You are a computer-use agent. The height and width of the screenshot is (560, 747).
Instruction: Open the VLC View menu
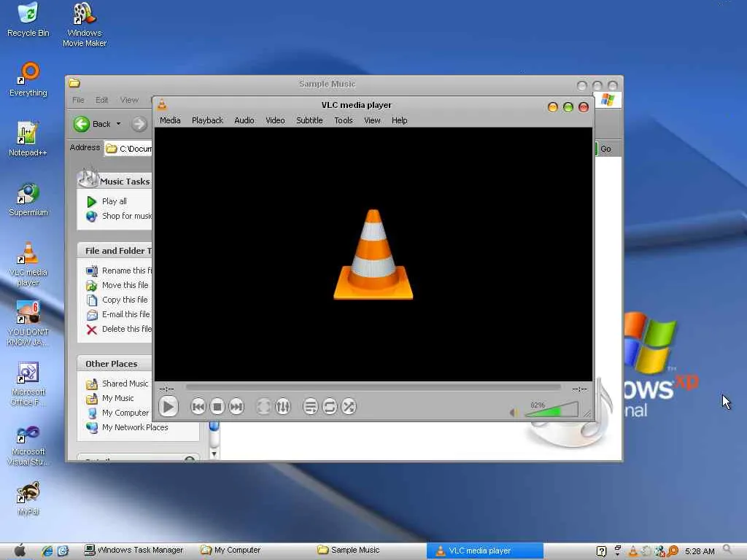(x=372, y=120)
